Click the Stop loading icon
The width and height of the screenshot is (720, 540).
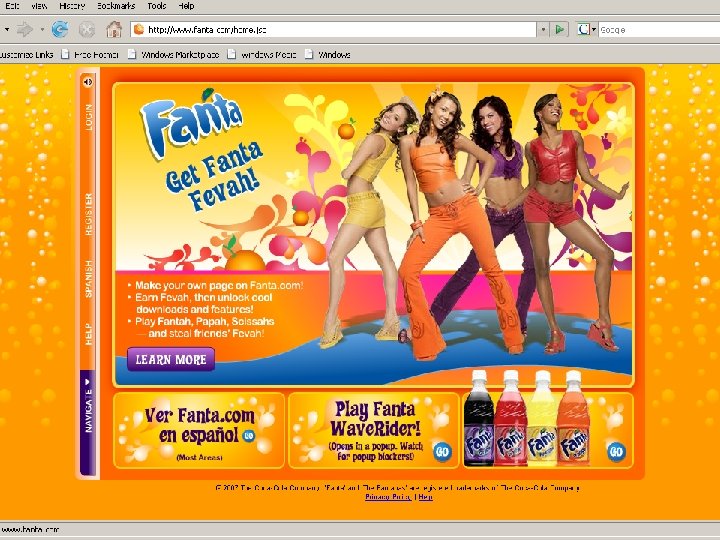[x=87, y=30]
